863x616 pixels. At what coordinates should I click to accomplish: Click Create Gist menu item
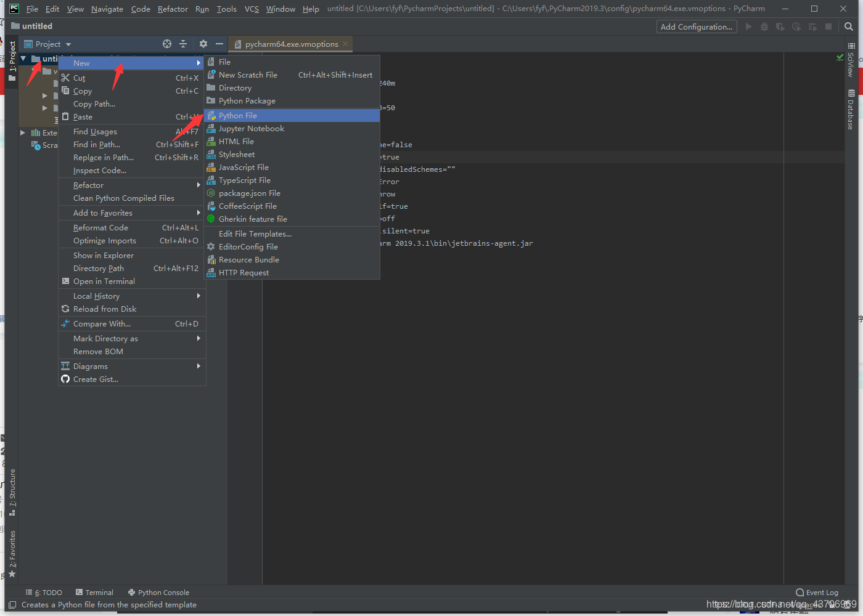(131, 379)
